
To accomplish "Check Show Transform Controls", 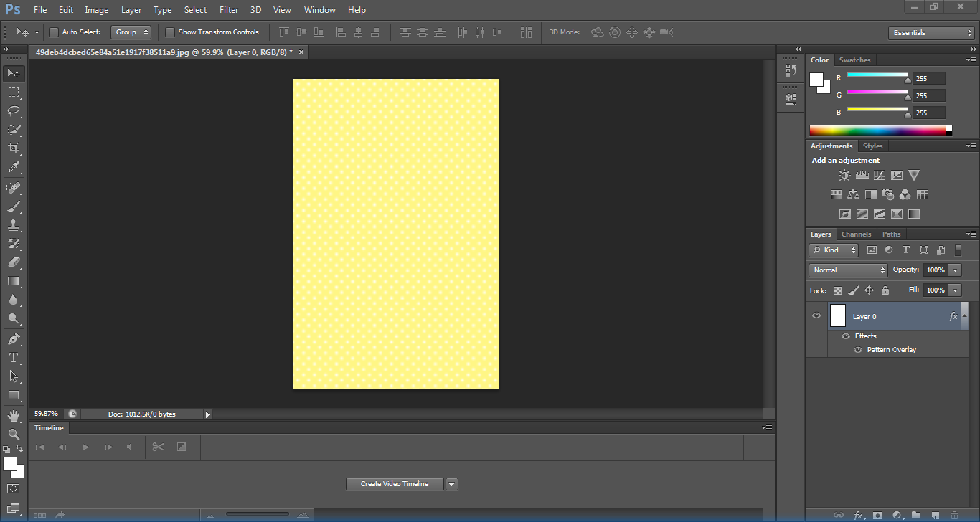I will (170, 32).
